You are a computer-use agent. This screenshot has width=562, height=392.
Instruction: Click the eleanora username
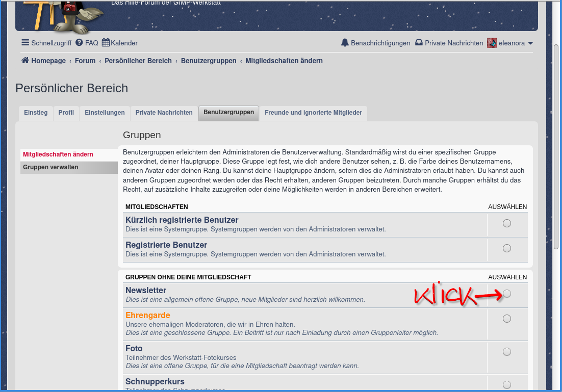[512, 43]
